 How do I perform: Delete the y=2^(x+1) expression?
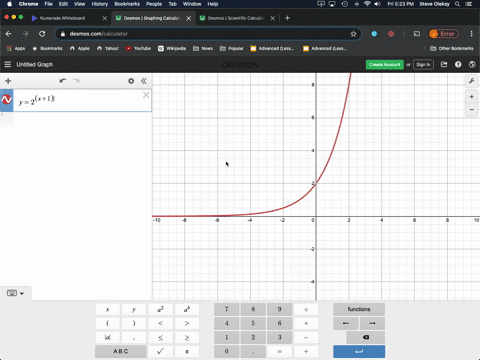click(x=146, y=95)
